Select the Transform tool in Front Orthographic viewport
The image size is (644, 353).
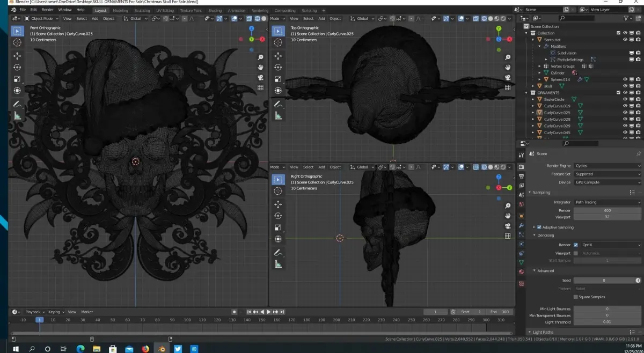(x=17, y=91)
